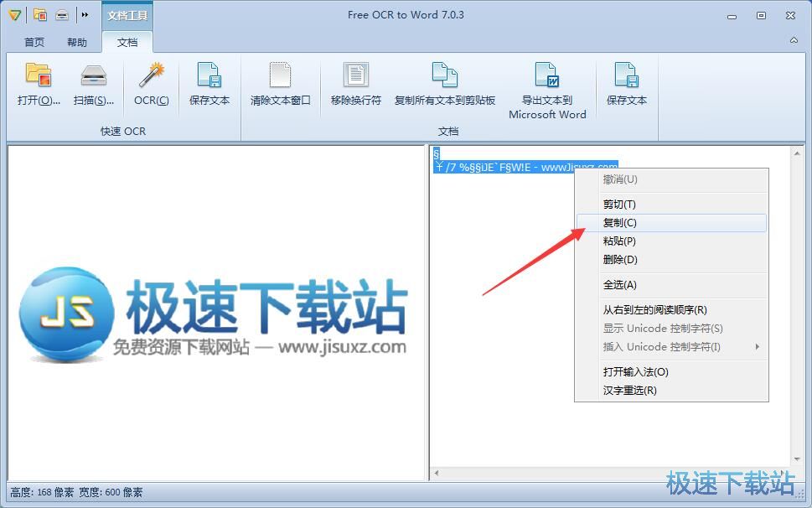The height and width of the screenshot is (508, 812).
Task: Clear the text window with 清除文本窗口 icon
Action: click(x=280, y=83)
